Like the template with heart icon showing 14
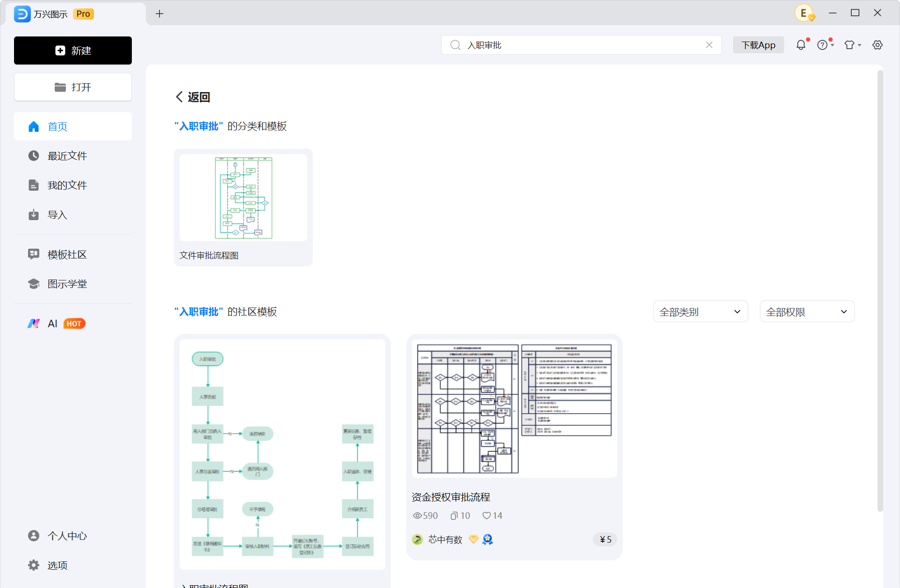This screenshot has height=588, width=900. point(487,516)
